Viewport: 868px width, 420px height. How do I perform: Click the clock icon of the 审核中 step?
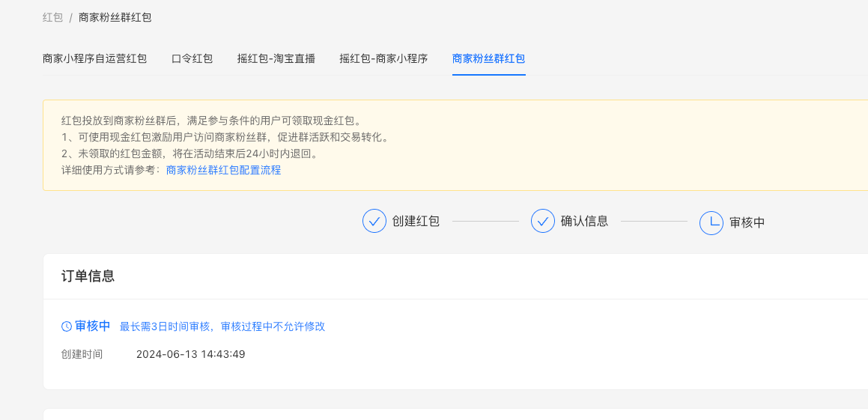(x=711, y=222)
